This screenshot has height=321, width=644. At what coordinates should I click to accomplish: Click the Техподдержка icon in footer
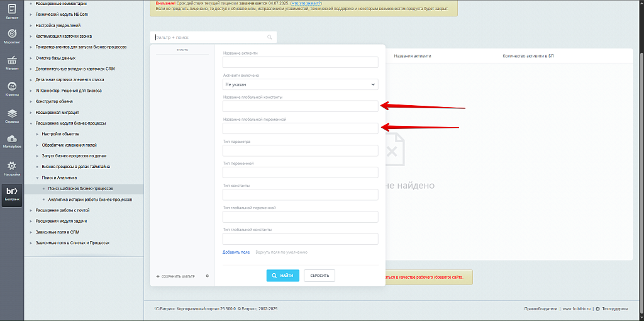coord(597,308)
